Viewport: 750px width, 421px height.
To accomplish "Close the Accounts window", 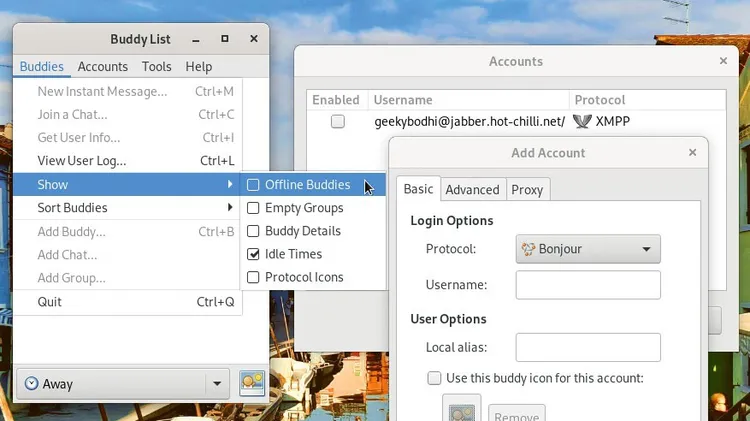I will pyautogui.click(x=723, y=61).
